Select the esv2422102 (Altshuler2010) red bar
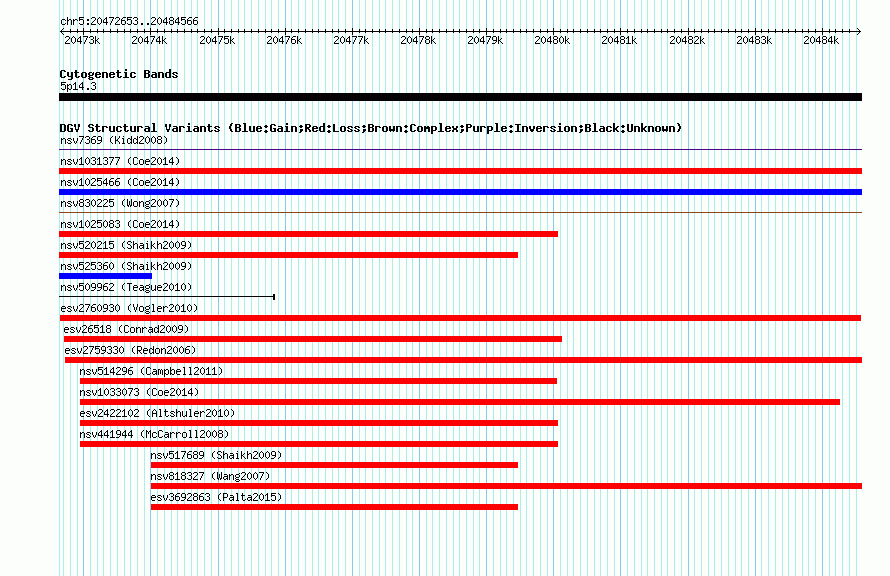The width and height of the screenshot is (890, 576). point(319,423)
